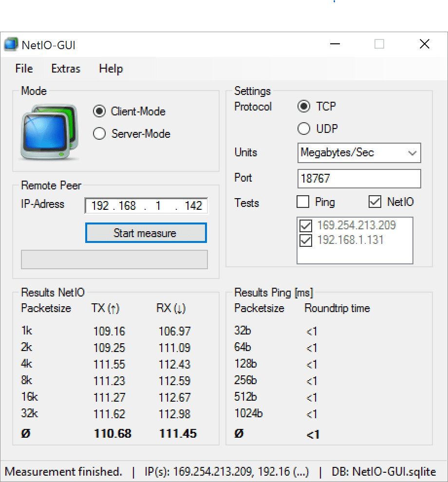The height and width of the screenshot is (482, 448).
Task: Click TX value 111.27 for 16k
Action: tap(109, 397)
